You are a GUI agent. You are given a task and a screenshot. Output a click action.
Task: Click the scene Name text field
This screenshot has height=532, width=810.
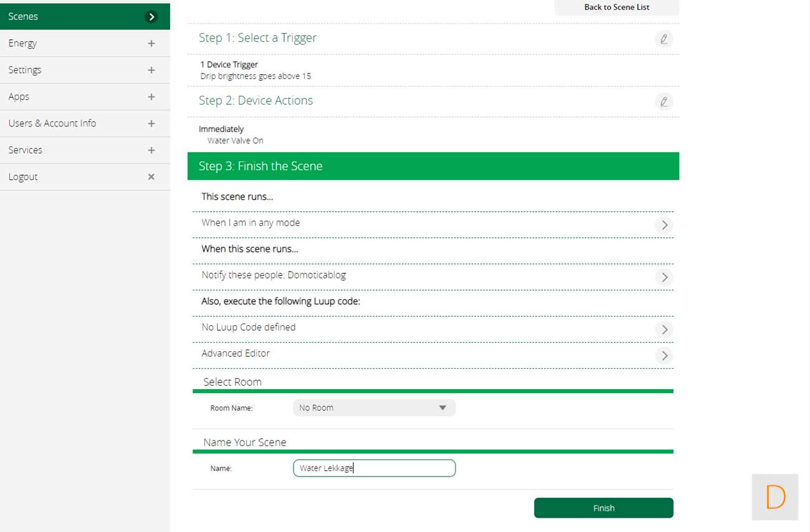pos(374,468)
